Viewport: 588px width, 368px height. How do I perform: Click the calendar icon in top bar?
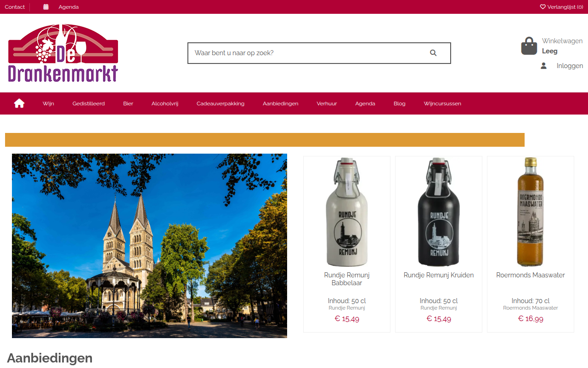pyautogui.click(x=46, y=7)
